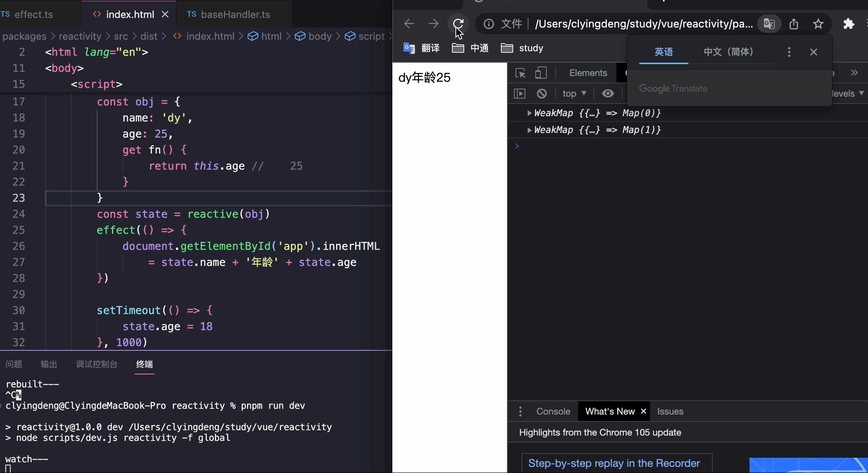Click the browser address bar URL
Viewport: 868px width, 473px height.
[644, 24]
